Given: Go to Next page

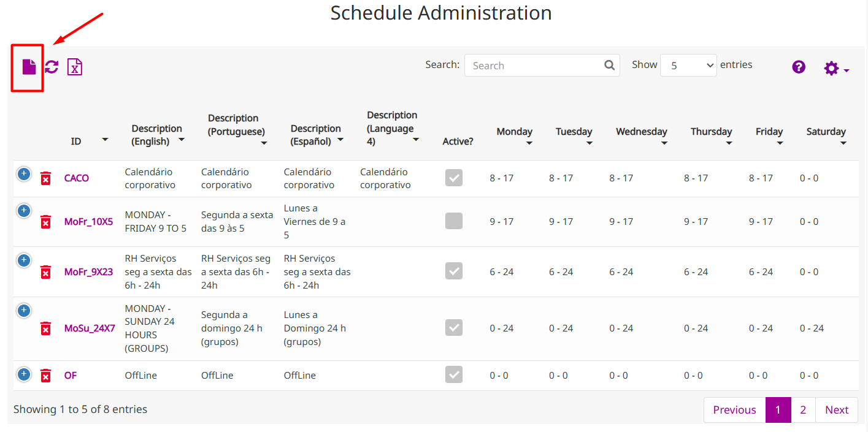Looking at the screenshot, I should [x=837, y=410].
